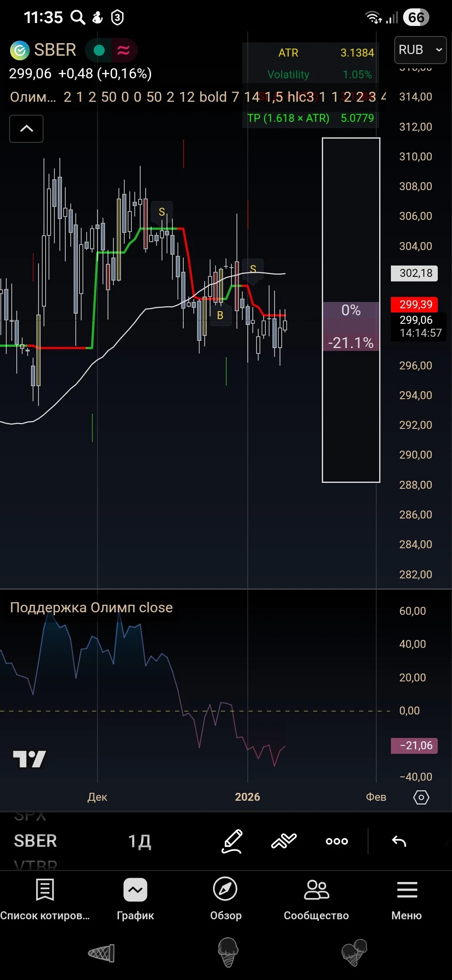Select the 302,18 price label on axis

414,273
